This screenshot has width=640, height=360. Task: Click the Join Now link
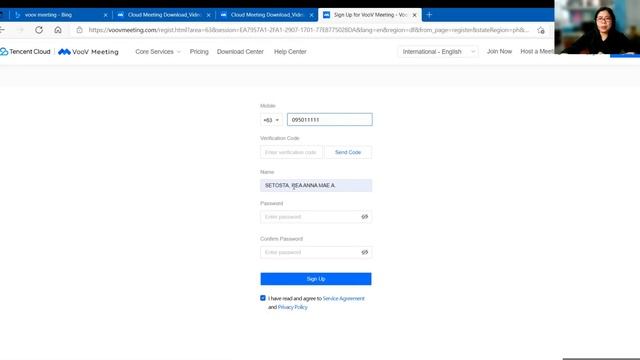coord(499,51)
